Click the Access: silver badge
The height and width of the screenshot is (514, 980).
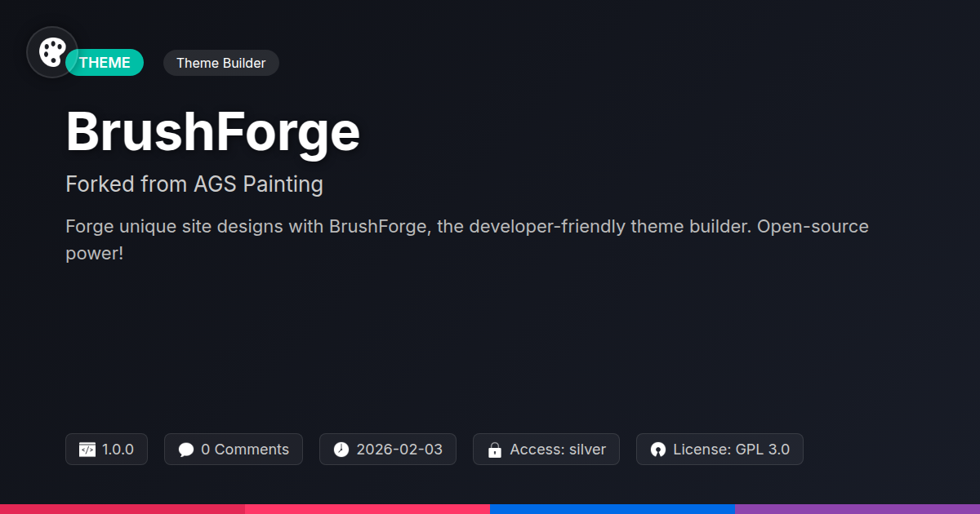pos(558,450)
